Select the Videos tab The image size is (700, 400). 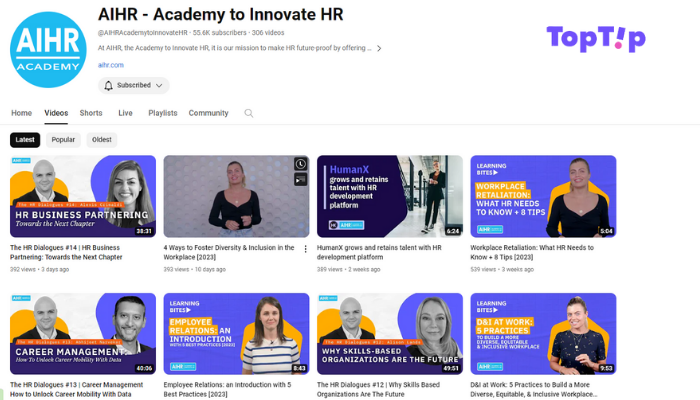point(56,113)
